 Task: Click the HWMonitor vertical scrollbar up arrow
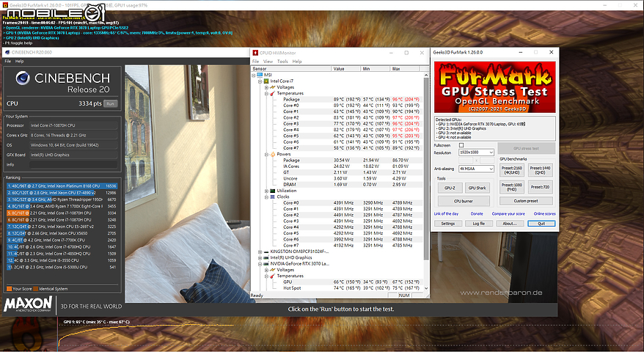tap(426, 75)
